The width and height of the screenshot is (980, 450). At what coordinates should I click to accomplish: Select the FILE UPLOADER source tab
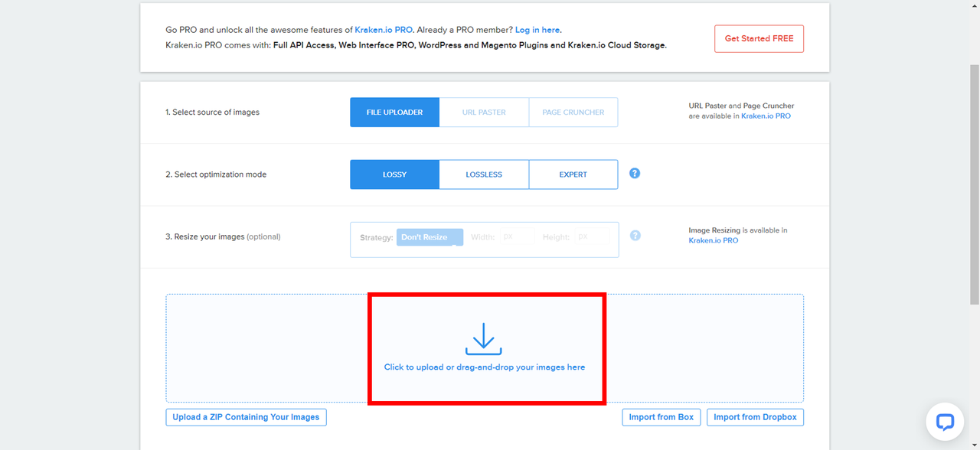[395, 112]
